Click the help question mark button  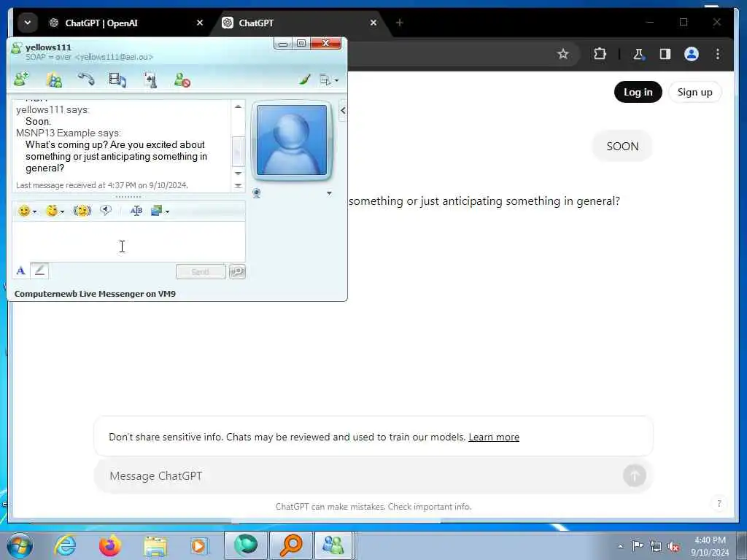[719, 504]
